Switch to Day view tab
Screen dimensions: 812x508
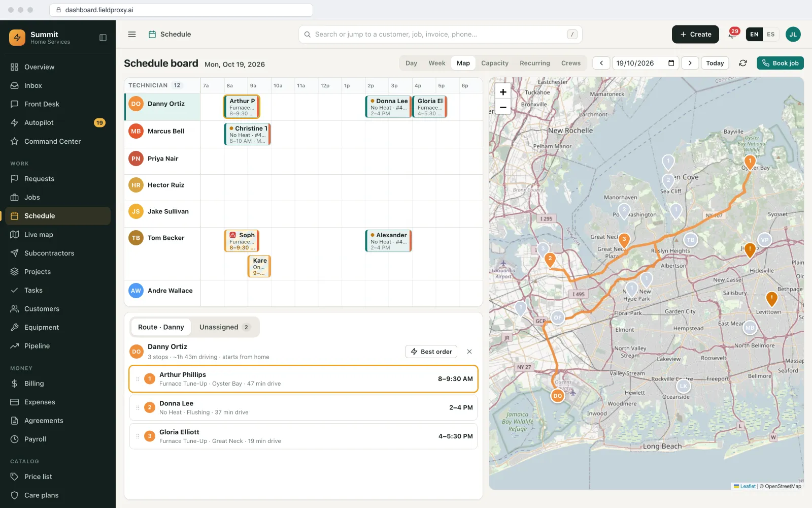coord(412,63)
